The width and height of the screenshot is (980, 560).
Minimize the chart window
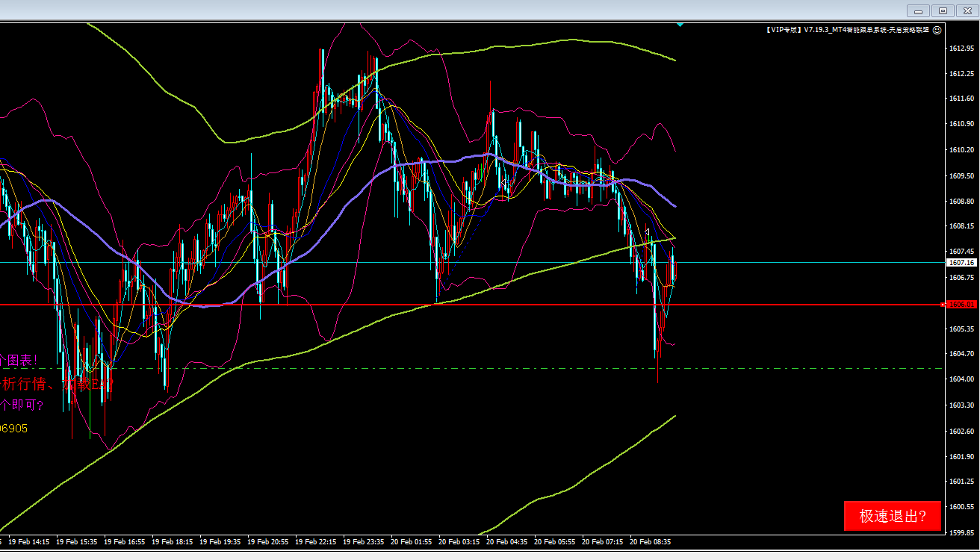coord(918,10)
